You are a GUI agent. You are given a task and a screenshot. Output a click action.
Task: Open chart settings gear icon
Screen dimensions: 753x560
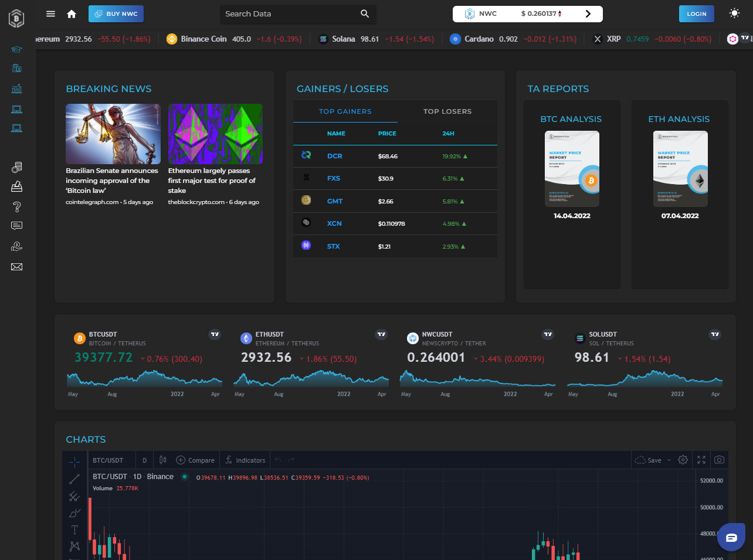pyautogui.click(x=683, y=460)
